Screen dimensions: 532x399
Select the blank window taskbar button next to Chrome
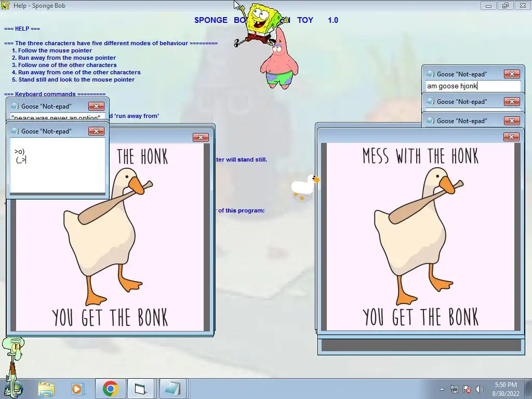(x=140, y=389)
